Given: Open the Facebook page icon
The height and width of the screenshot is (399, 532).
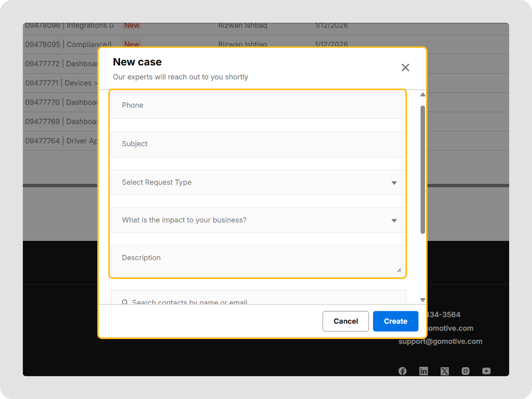Looking at the screenshot, I should (x=402, y=371).
